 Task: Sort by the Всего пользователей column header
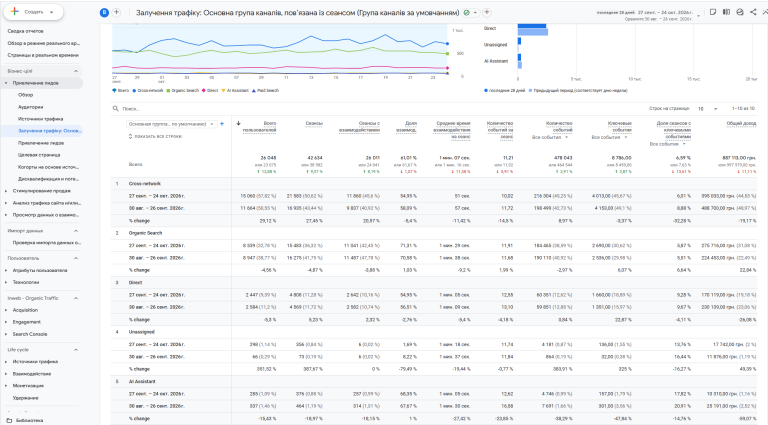point(260,127)
